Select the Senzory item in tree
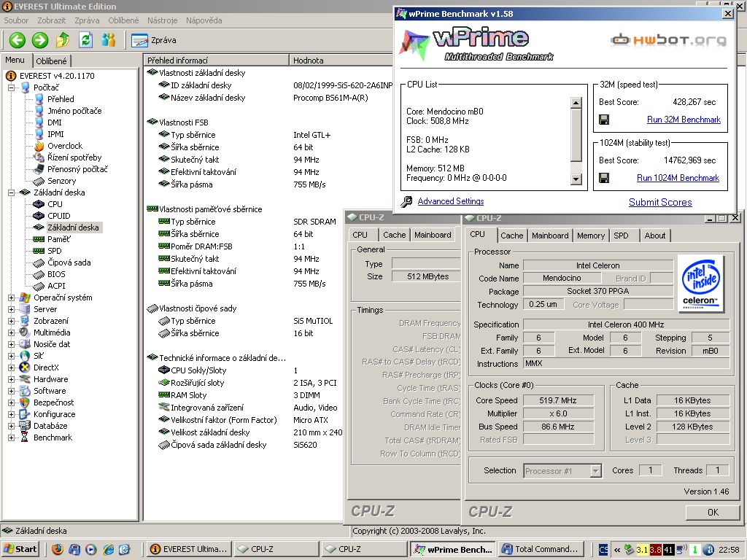 pos(55,181)
